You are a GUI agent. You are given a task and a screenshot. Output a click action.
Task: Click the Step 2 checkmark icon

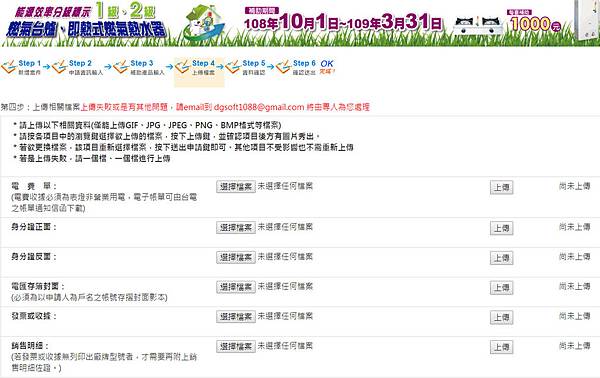59,67
